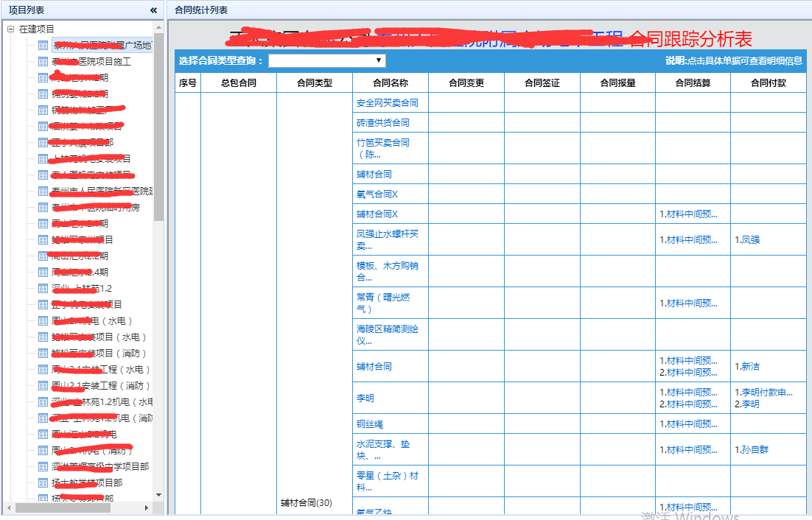Click the project tree scroll-up arrow
The width and height of the screenshot is (812, 520).
coord(158,27)
